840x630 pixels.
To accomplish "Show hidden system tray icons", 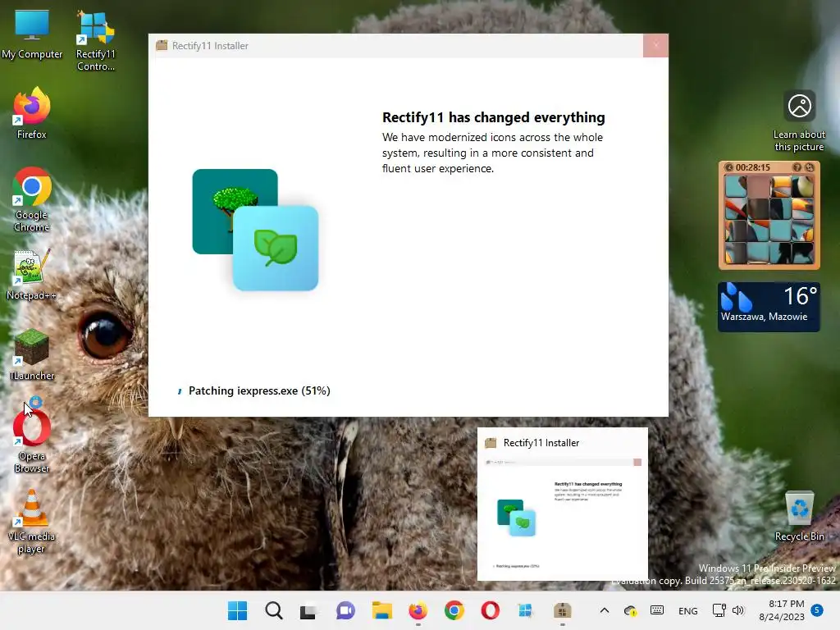I will click(605, 610).
